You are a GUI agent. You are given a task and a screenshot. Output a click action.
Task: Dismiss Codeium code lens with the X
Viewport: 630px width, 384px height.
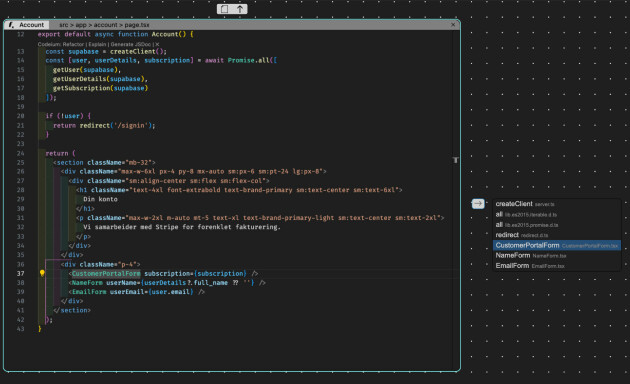(x=157, y=44)
